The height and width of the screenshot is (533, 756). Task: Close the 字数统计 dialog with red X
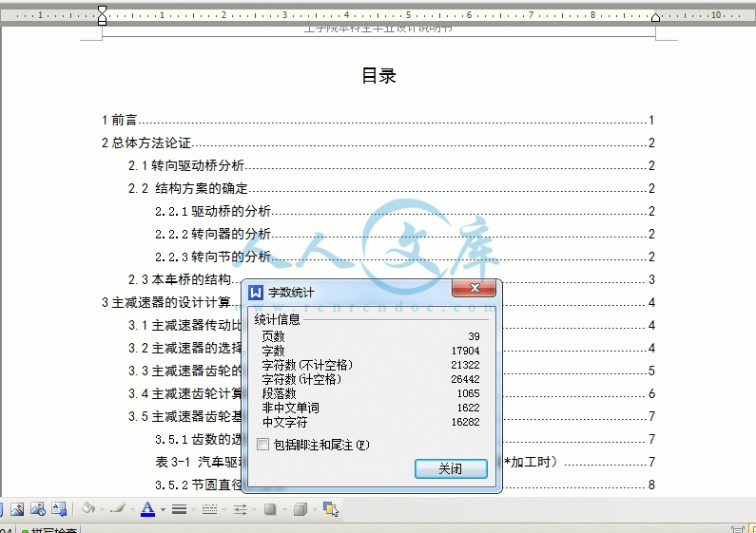pyautogui.click(x=474, y=288)
